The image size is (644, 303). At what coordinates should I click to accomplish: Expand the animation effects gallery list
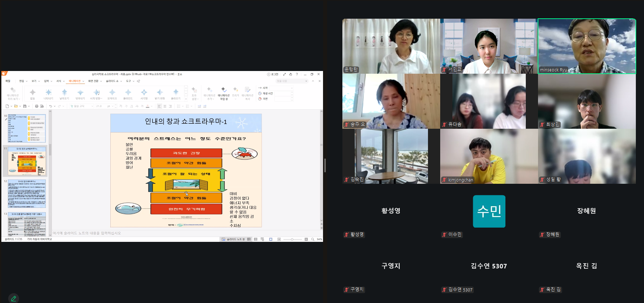(186, 99)
